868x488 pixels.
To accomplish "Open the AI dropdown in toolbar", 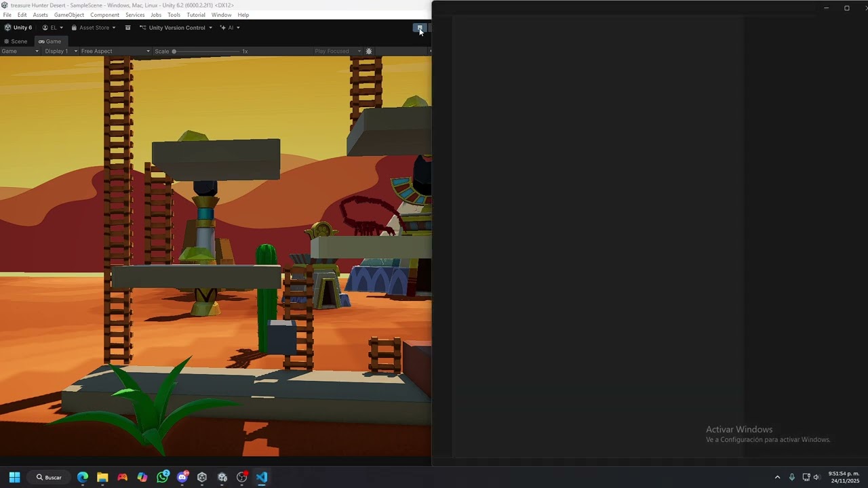I will click(x=230, y=28).
